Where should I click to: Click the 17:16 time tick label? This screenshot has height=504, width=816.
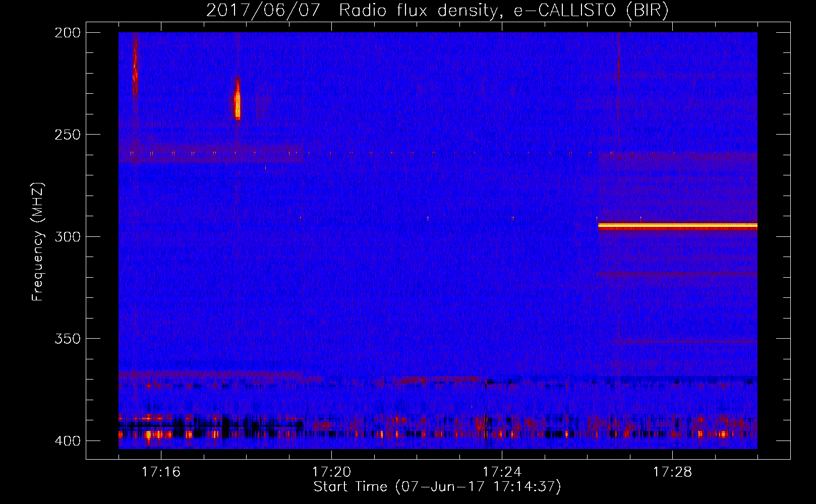[x=161, y=472]
